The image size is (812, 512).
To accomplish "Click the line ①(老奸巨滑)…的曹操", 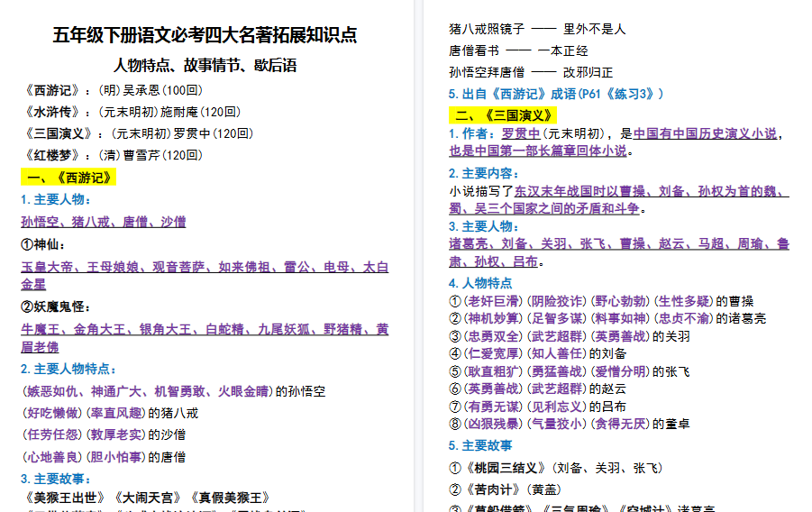I will click(x=601, y=301).
